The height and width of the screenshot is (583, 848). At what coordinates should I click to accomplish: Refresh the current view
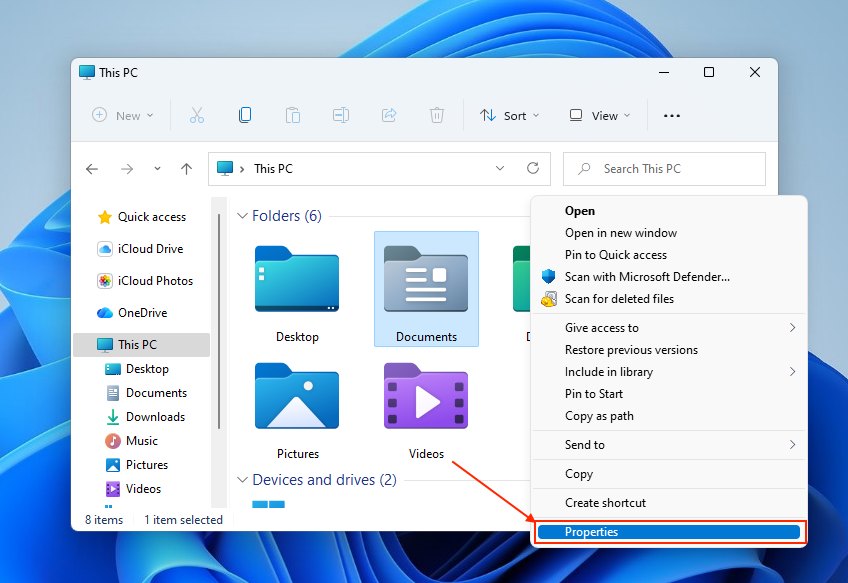[x=533, y=168]
